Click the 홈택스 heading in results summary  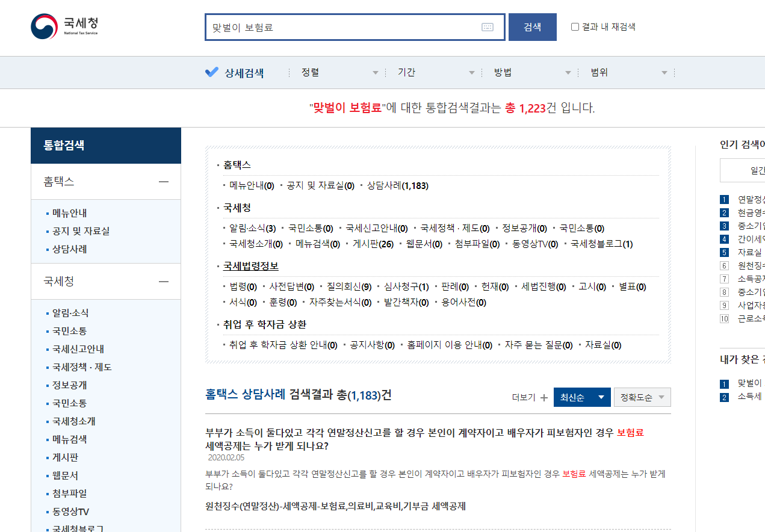click(237, 165)
